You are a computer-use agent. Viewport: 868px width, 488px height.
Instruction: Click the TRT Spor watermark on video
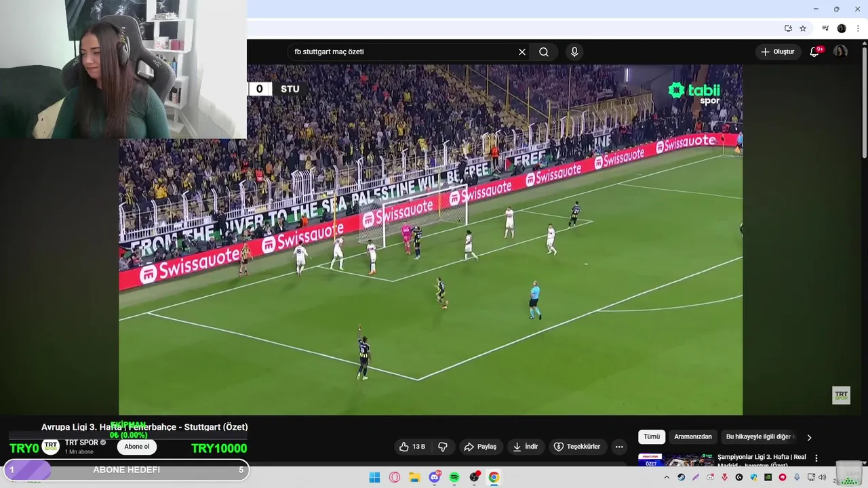(841, 395)
